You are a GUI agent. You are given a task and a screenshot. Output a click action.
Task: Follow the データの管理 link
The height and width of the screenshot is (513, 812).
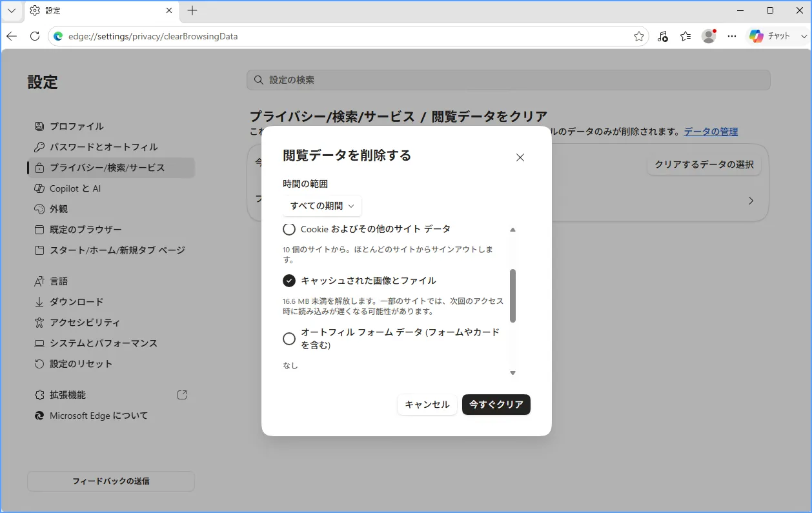[x=711, y=132]
